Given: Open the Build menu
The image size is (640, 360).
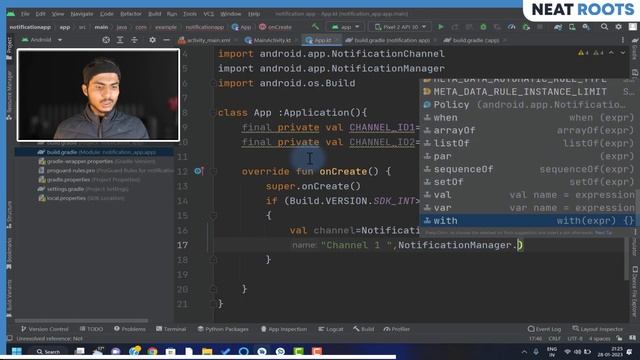Looking at the screenshot, I should pyautogui.click(x=154, y=14).
